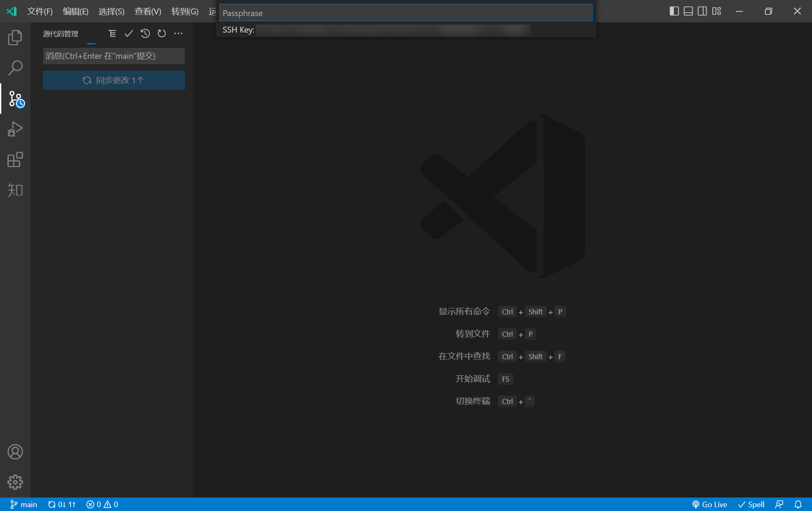Open the commit history icon in Source Control

tap(145, 34)
